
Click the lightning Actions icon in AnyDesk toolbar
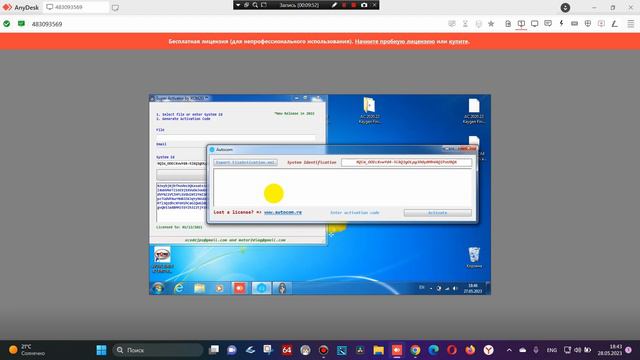561,24
